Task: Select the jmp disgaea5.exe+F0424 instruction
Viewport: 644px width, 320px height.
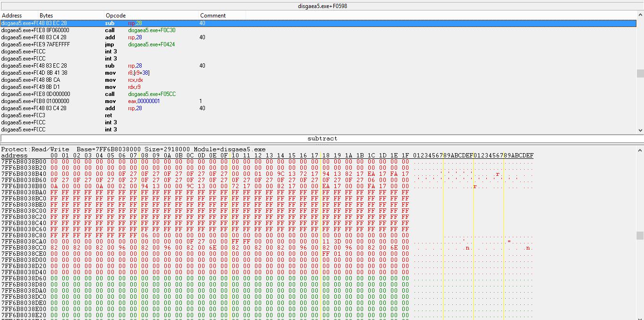Action: click(318, 44)
